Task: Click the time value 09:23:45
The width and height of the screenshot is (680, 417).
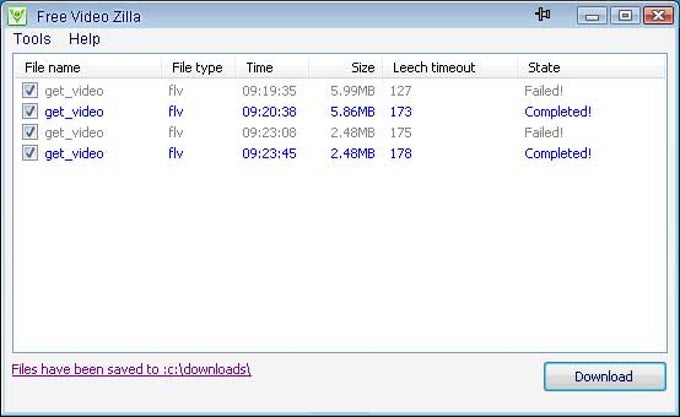Action: point(269,153)
